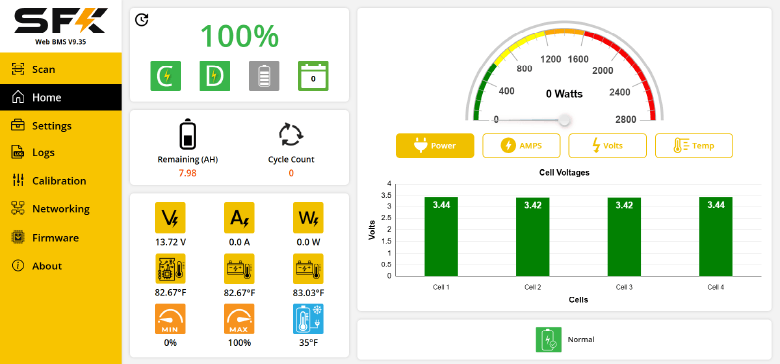
Task: Click the Normal status text
Action: click(581, 340)
